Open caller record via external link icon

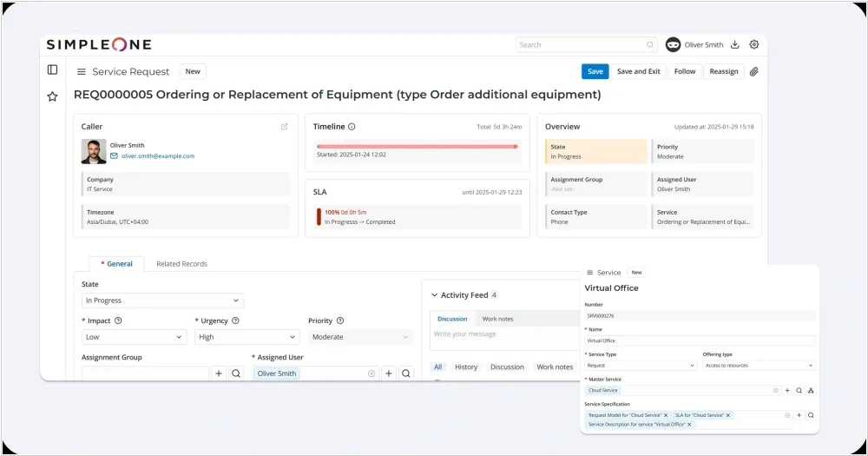[284, 127]
